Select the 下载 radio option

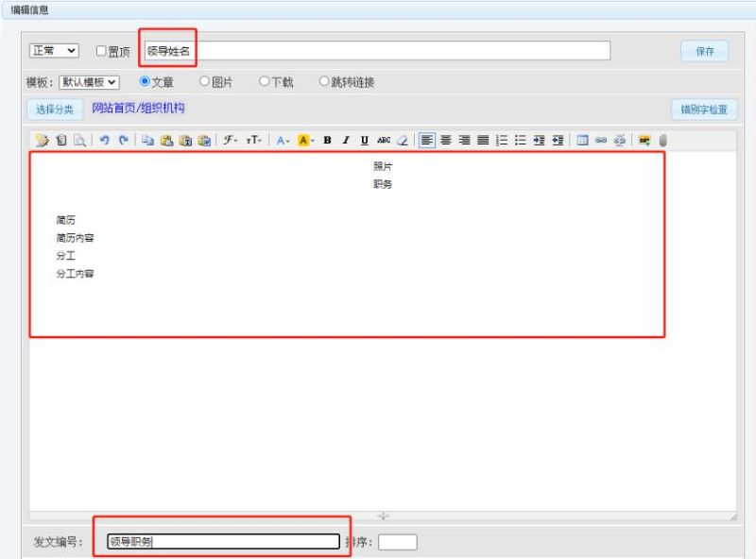pos(265,82)
